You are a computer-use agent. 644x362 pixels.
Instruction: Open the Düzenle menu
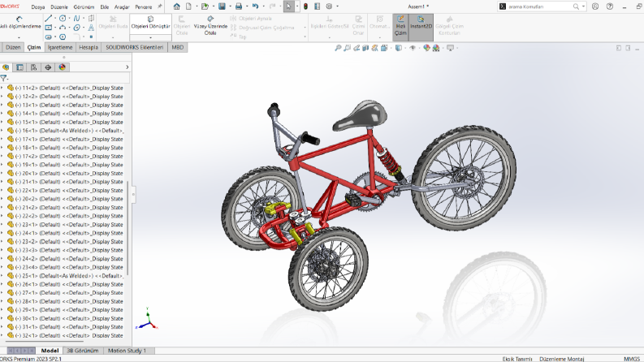point(59,6)
